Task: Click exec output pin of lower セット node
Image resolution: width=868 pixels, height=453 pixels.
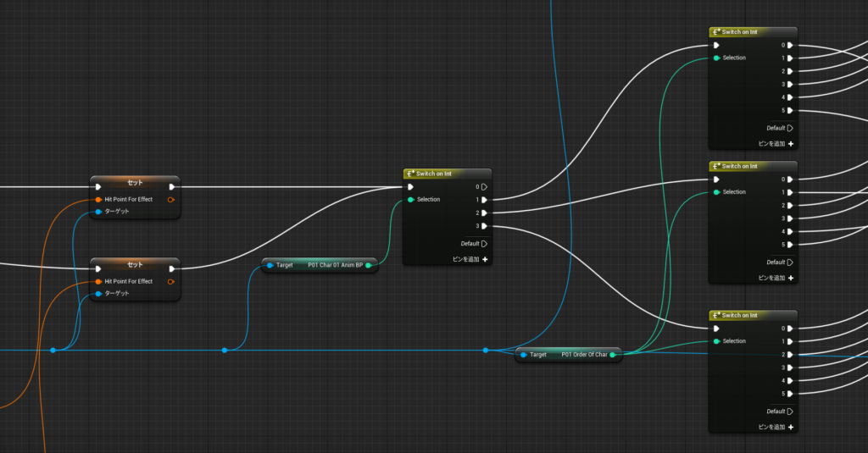Action: 171,268
